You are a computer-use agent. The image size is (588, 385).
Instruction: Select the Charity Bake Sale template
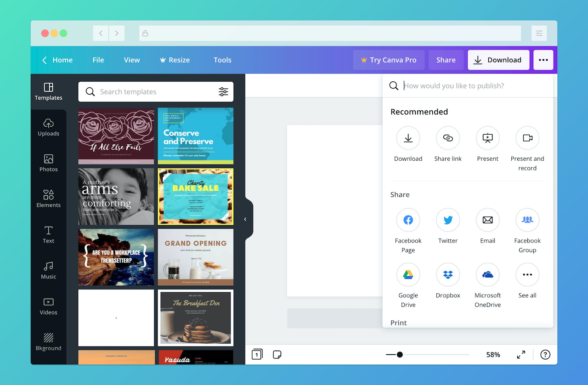tap(196, 197)
